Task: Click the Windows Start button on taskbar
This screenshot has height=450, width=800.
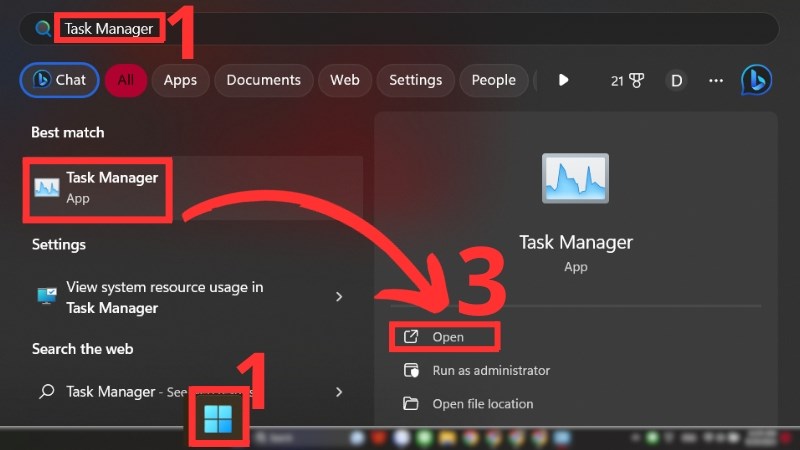Action: point(218,419)
